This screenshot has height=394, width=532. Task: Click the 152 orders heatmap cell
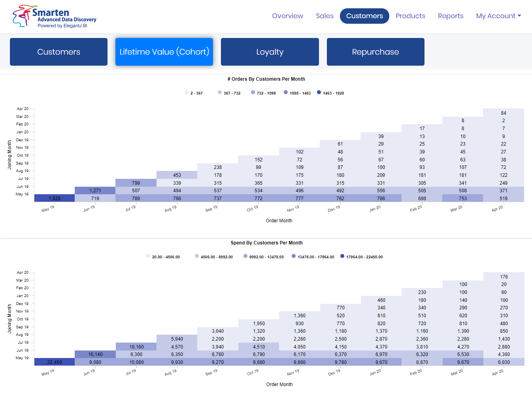(258, 159)
